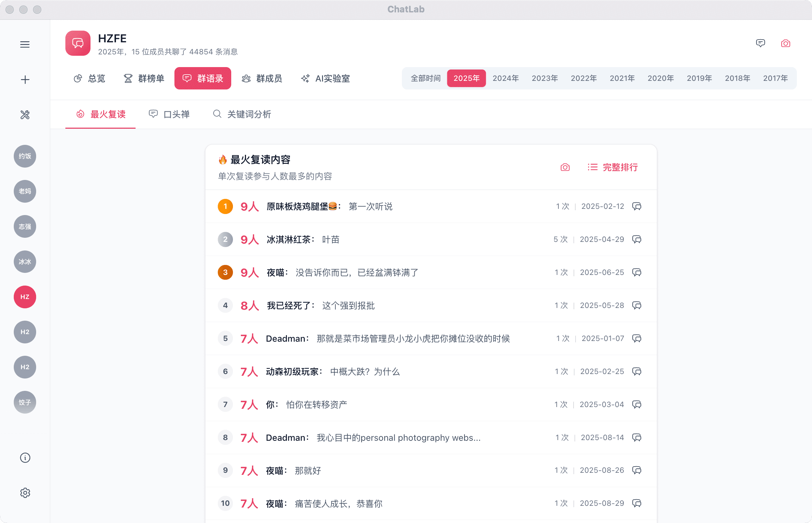
Task: Go to the 总览 overview section
Action: tap(90, 78)
